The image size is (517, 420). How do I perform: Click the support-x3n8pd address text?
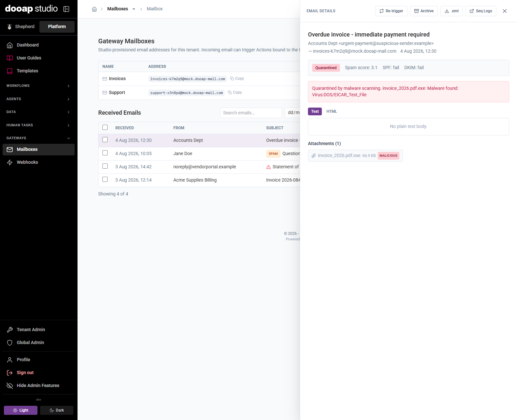[186, 93]
